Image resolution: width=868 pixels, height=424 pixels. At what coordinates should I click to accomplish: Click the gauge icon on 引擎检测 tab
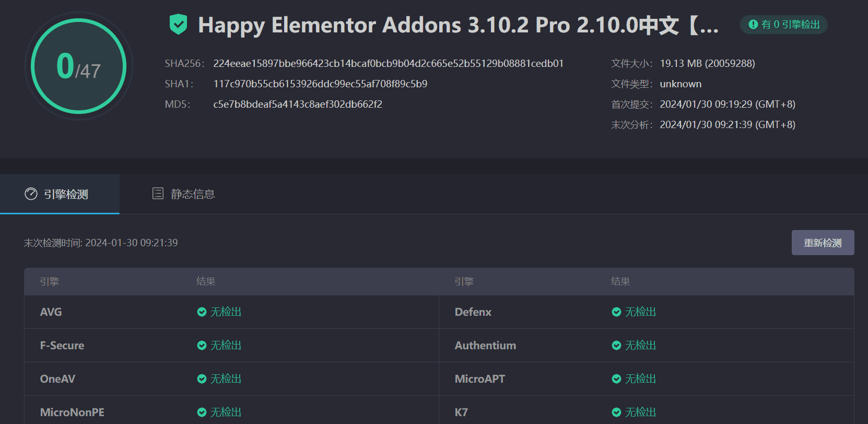(31, 194)
